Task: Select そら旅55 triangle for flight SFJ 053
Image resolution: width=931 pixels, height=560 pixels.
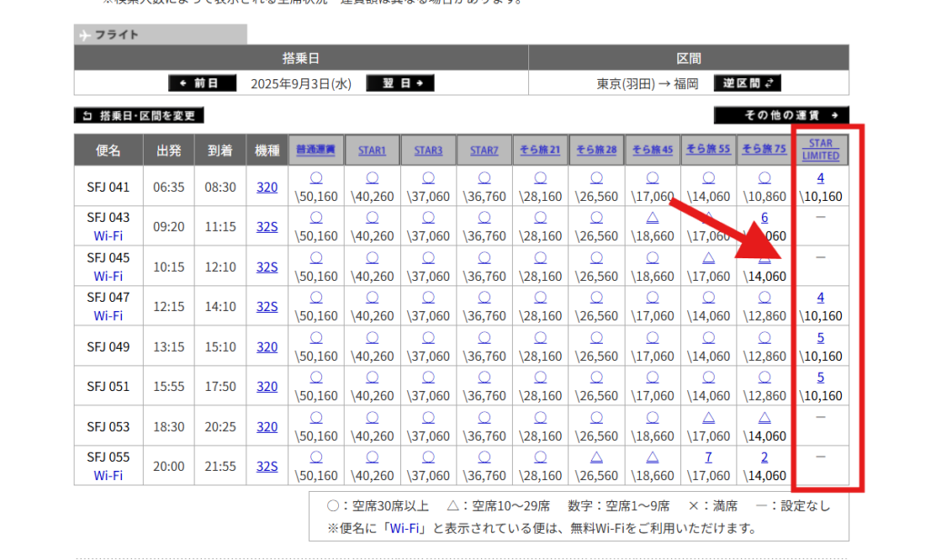Action: click(708, 417)
